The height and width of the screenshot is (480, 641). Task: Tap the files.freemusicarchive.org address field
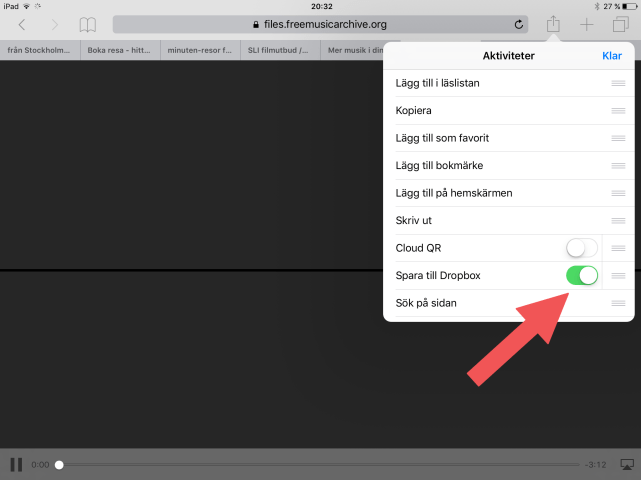[x=318, y=24]
